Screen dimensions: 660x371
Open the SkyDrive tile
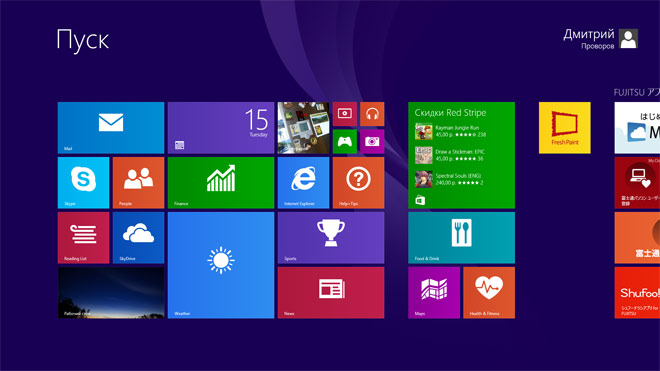coord(138,238)
